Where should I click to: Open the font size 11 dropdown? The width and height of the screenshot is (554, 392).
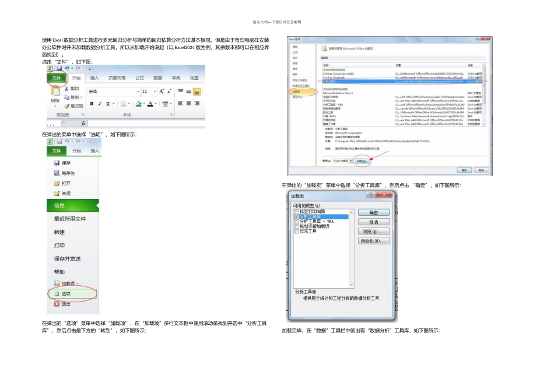pos(155,92)
